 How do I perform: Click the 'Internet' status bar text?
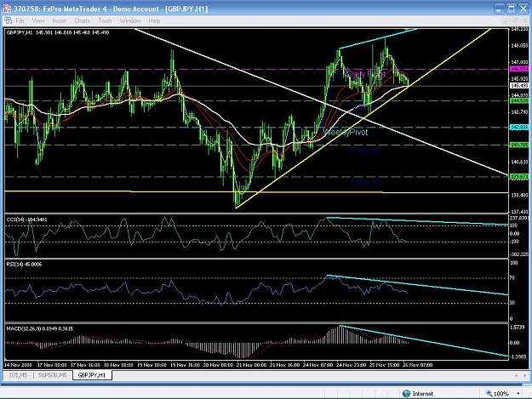(423, 394)
